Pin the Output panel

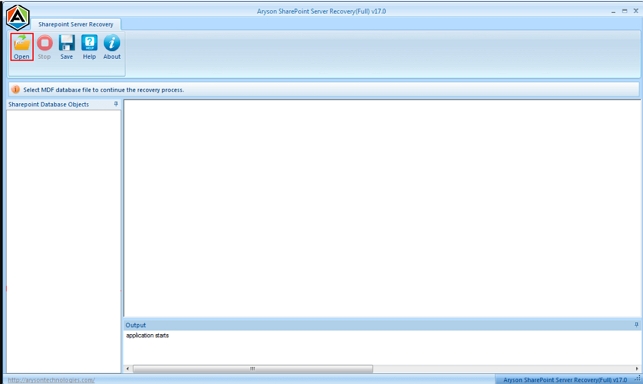pyautogui.click(x=636, y=325)
